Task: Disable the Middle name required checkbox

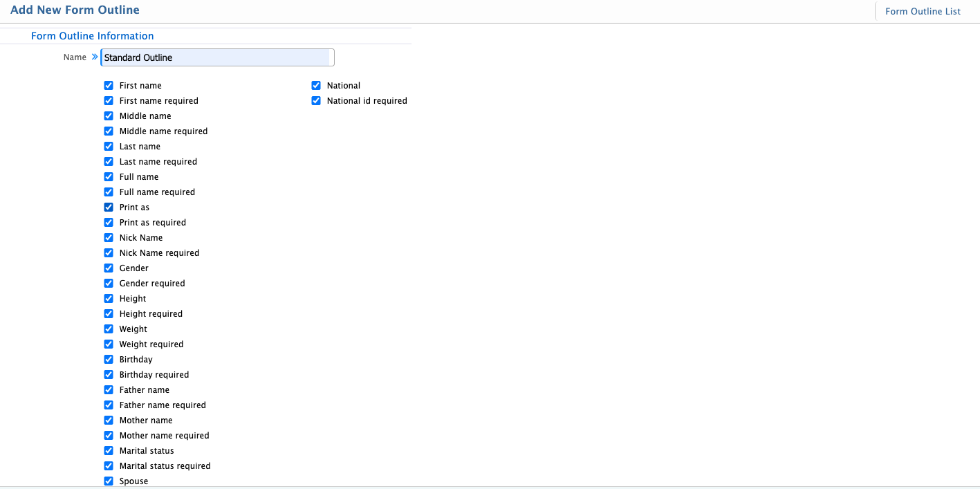Action: click(109, 131)
